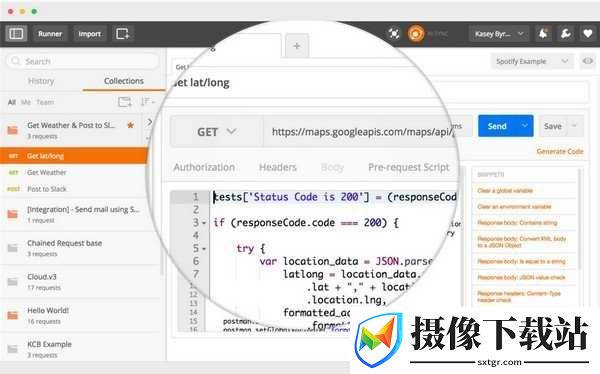
Task: Insert Response body: Convert XML body snippet
Action: (x=522, y=242)
